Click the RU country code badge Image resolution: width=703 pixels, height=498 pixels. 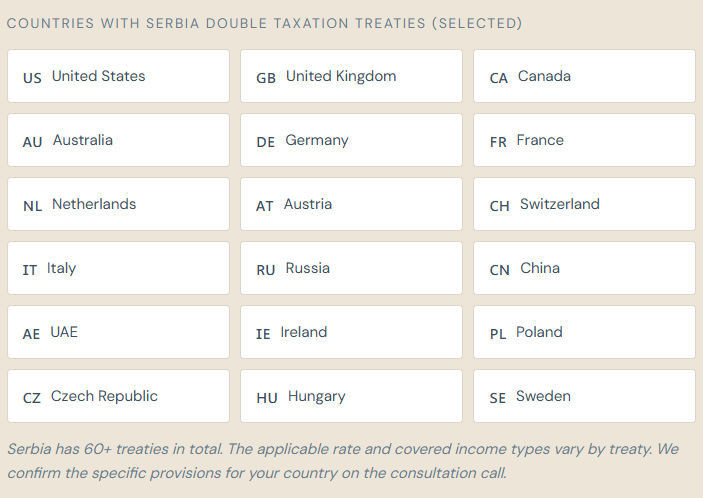[265, 270]
